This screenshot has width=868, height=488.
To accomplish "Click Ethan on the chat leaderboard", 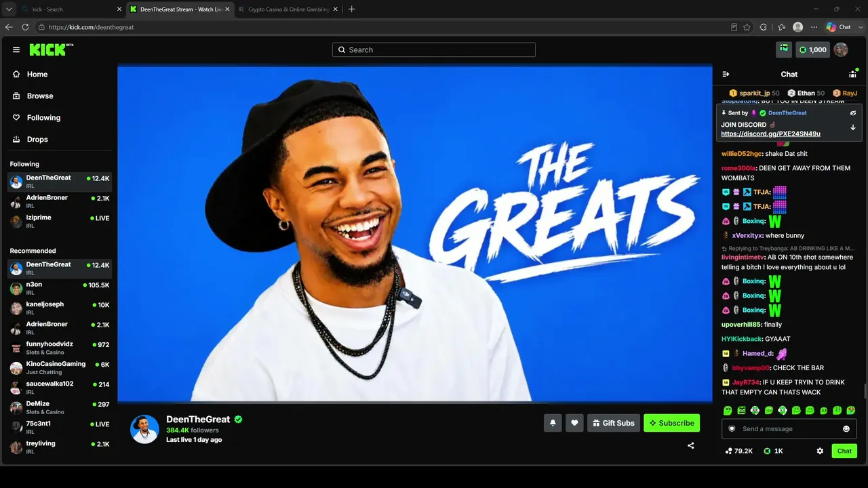I will pyautogui.click(x=806, y=93).
